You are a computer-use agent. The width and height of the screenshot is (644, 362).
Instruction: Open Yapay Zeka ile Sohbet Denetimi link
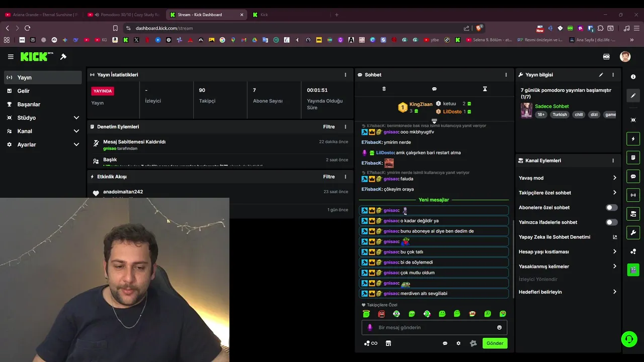pos(568,237)
